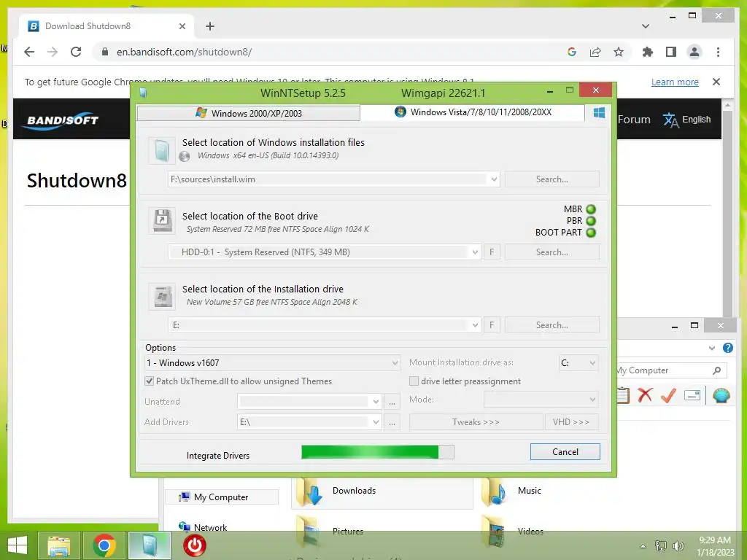The width and height of the screenshot is (747, 560).
Task: Click the red X icon in file manager toolbar
Action: click(x=645, y=394)
